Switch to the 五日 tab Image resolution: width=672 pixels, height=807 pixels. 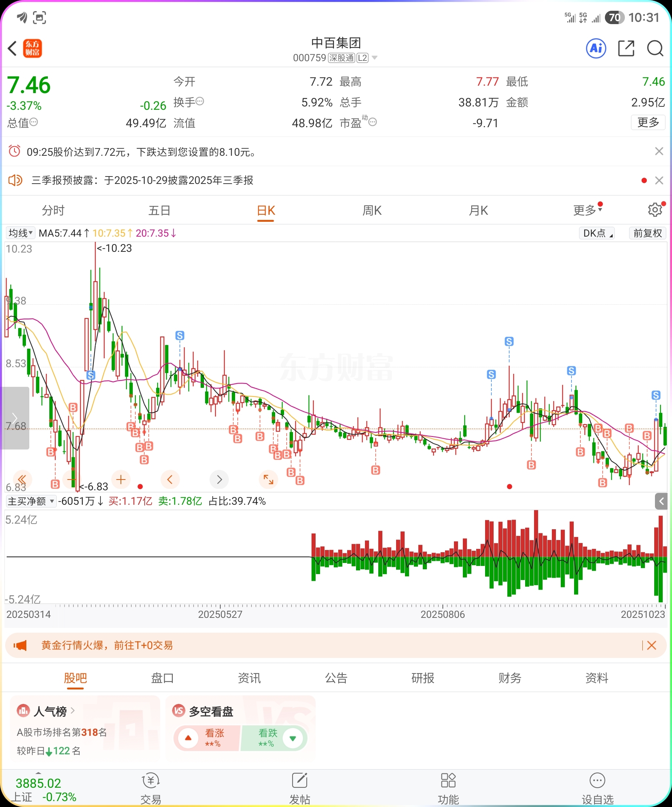point(159,210)
